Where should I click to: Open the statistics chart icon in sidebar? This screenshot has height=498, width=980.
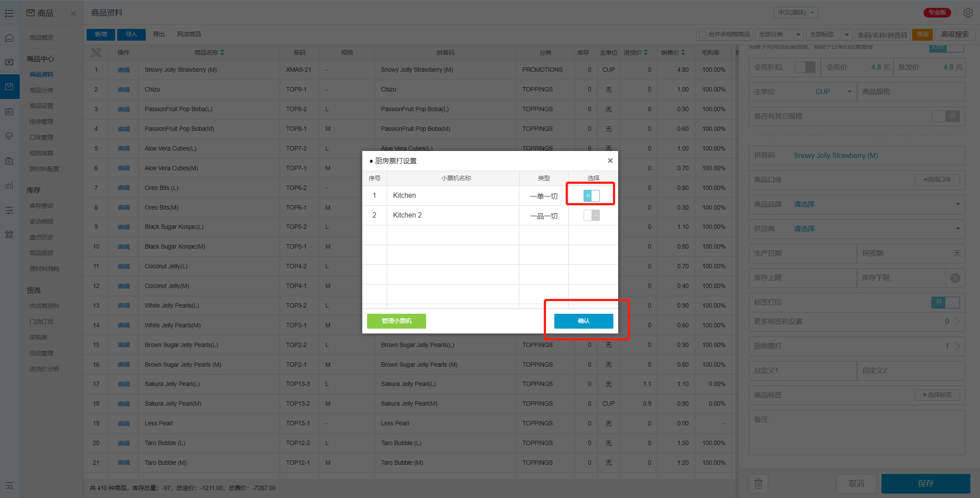pyautogui.click(x=9, y=186)
